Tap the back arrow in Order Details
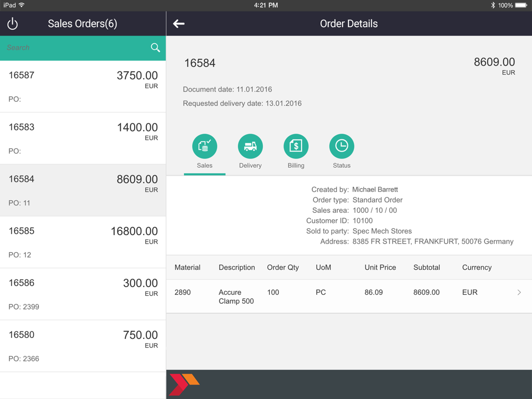This screenshot has width=532, height=399. point(179,23)
